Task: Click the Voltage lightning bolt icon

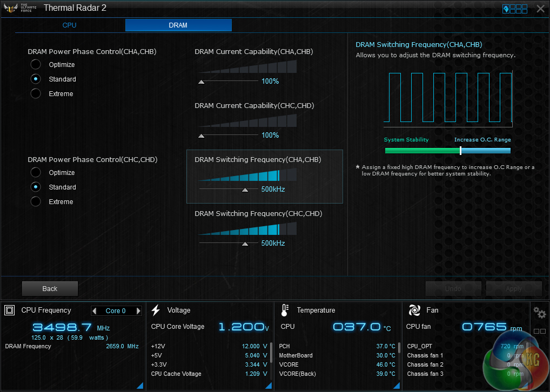Action: pos(156,310)
